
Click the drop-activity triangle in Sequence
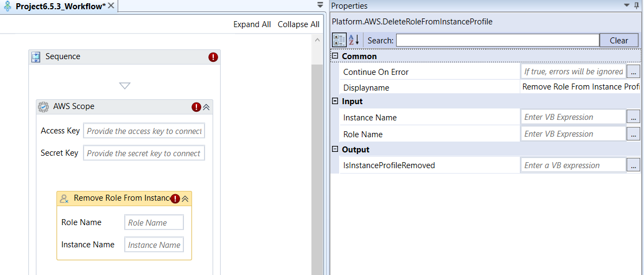124,86
